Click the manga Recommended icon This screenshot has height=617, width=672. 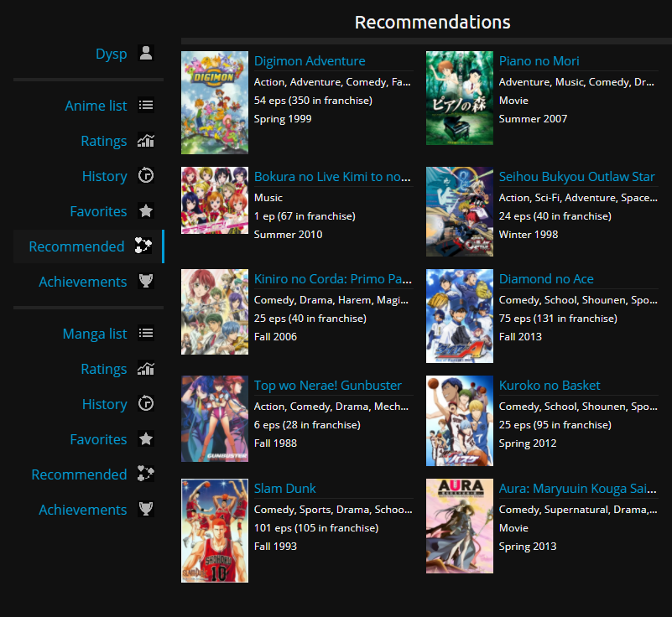tap(146, 474)
